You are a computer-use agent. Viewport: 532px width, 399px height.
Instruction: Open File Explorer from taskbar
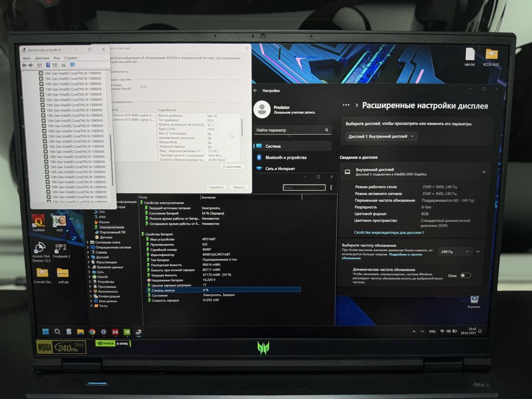80,331
